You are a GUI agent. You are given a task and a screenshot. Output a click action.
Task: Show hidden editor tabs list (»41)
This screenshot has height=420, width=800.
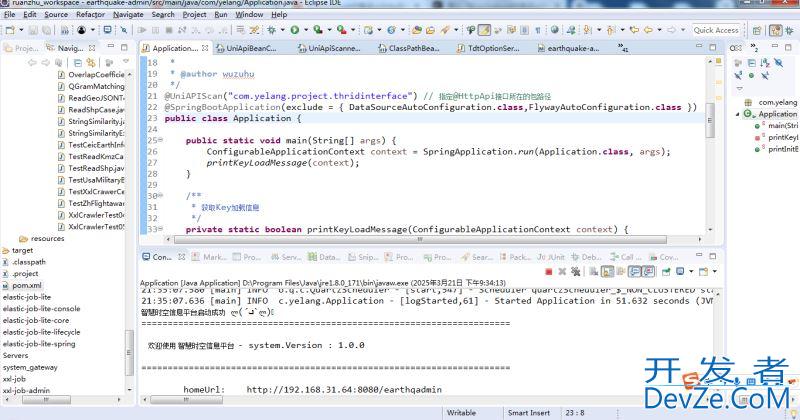point(623,48)
